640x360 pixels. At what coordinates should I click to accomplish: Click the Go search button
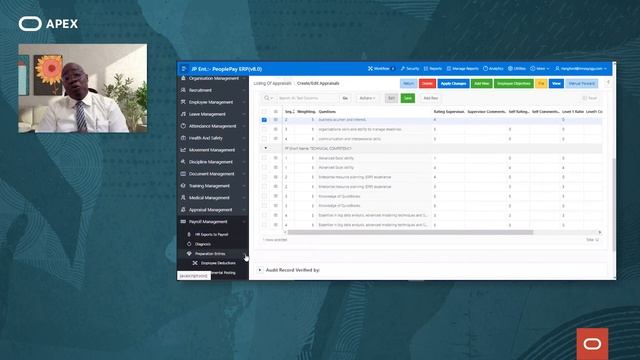[x=345, y=98]
